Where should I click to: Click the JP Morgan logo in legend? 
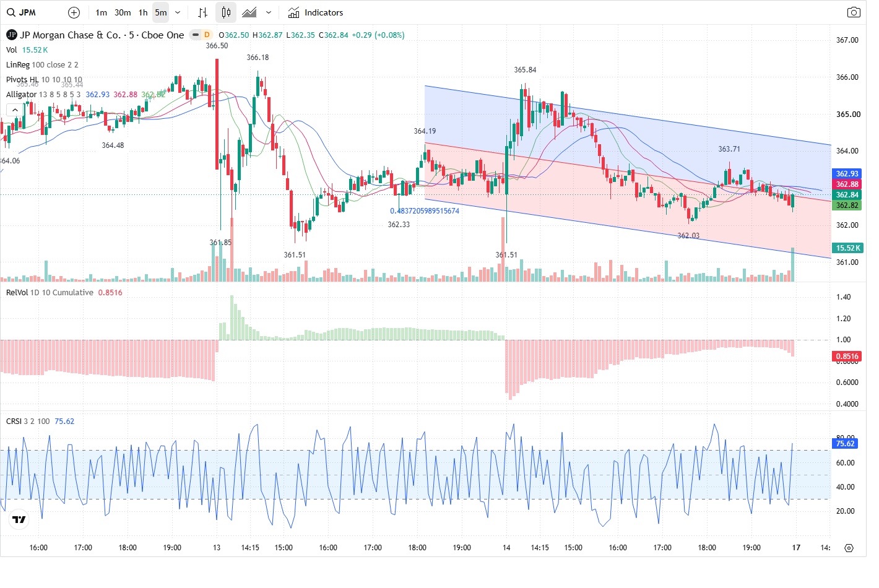click(x=11, y=35)
